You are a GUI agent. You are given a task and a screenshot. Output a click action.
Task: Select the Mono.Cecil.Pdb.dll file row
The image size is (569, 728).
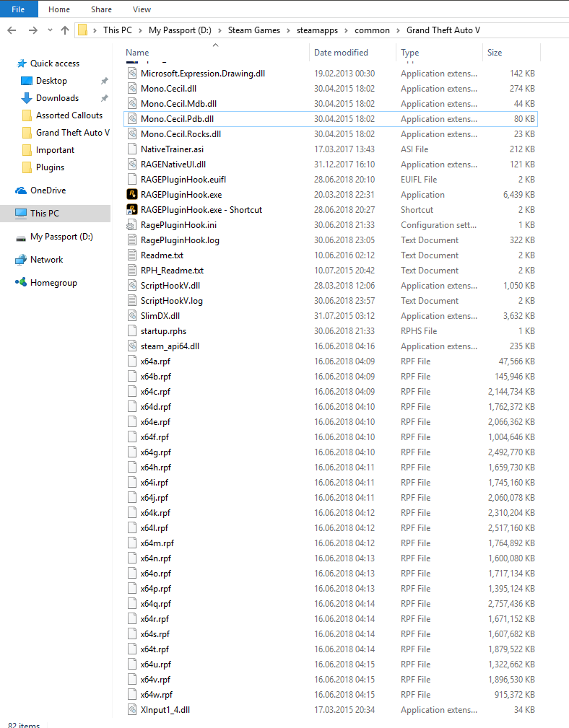tap(331, 119)
